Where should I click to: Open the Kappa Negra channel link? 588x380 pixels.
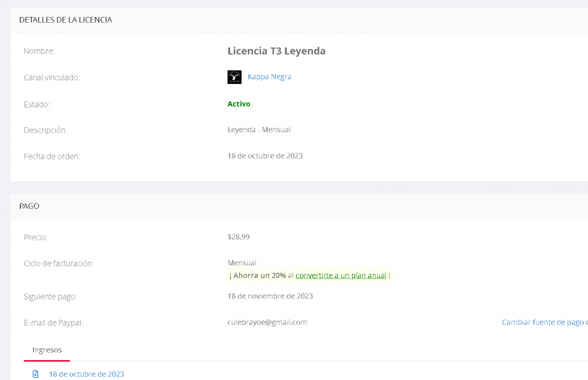click(269, 76)
